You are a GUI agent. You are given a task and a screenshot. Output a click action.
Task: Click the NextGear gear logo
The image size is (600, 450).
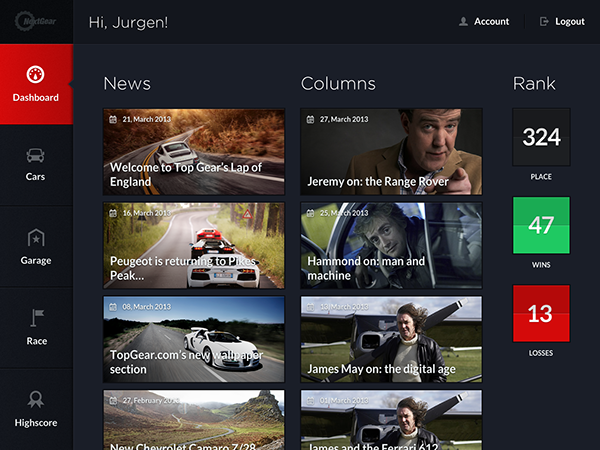(35, 21)
